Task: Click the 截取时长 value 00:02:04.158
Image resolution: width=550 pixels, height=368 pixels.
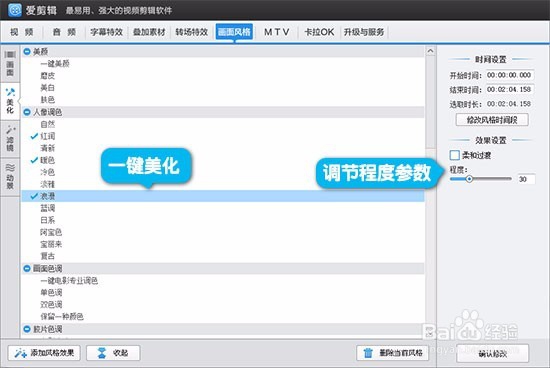Action: [509, 104]
